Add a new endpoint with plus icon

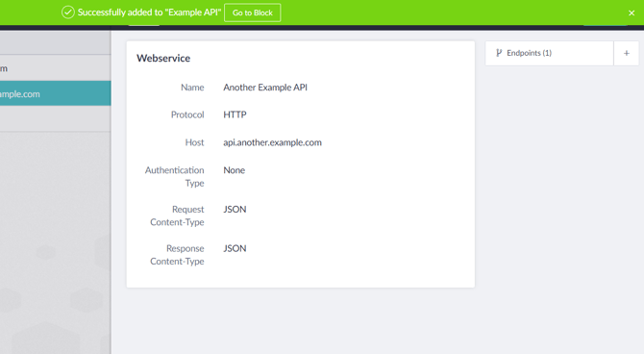[627, 53]
